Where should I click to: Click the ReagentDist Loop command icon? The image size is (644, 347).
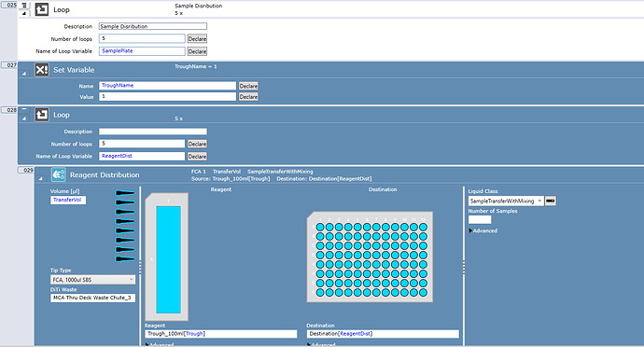(x=41, y=115)
